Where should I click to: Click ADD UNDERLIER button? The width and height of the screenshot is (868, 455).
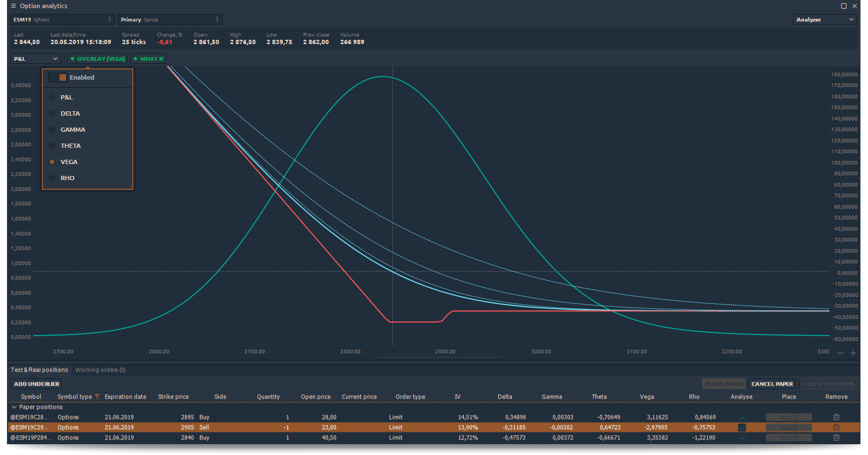tap(37, 384)
